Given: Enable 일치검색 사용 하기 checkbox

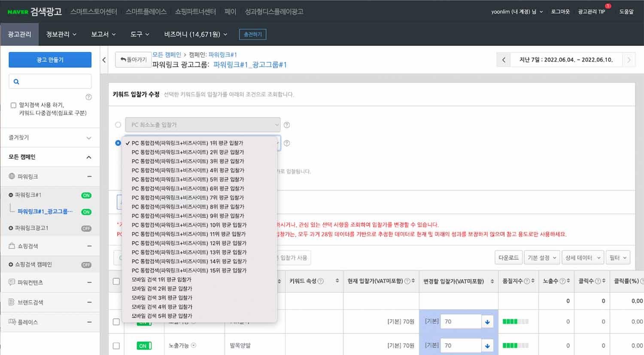Looking at the screenshot, I should point(13,105).
